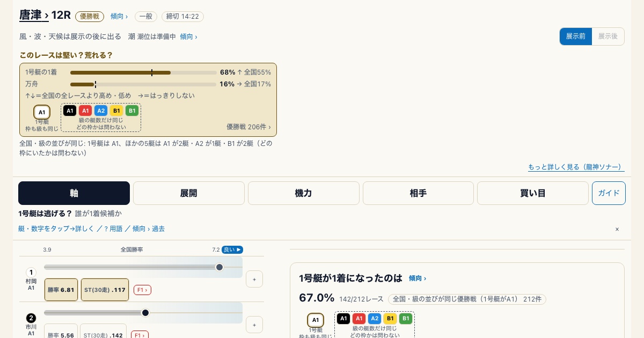
Task: Click the 212件 condition badge
Action: coord(467,299)
